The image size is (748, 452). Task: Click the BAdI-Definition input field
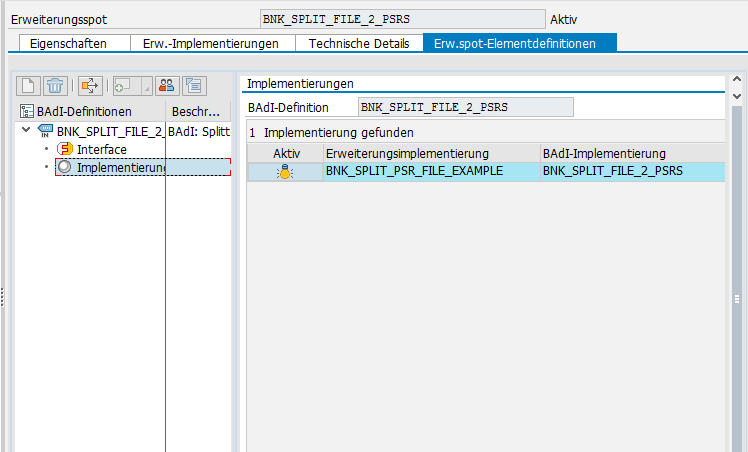[466, 107]
